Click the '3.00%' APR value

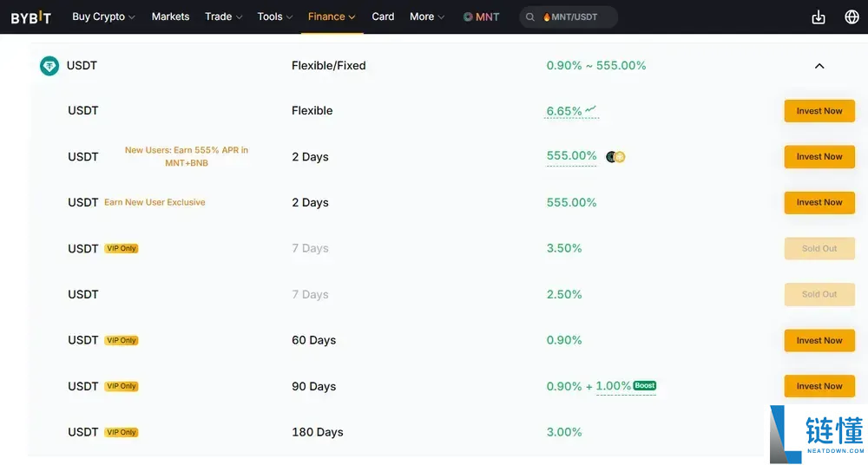[x=564, y=432]
